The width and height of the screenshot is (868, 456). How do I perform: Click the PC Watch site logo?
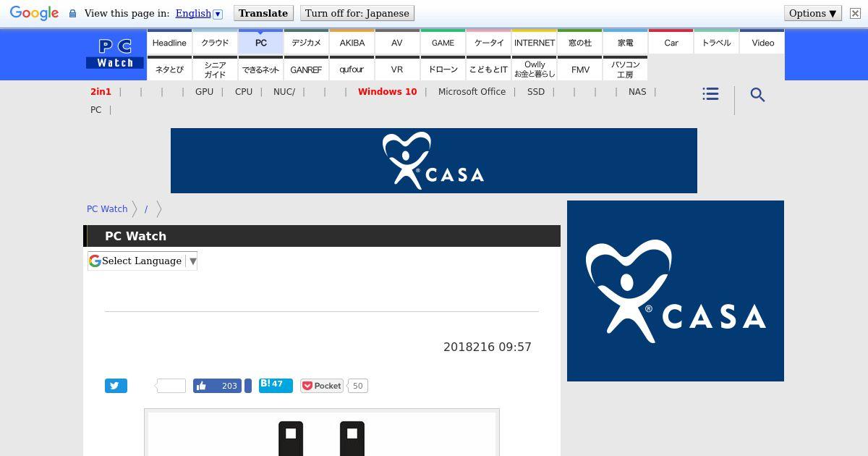tap(115, 54)
